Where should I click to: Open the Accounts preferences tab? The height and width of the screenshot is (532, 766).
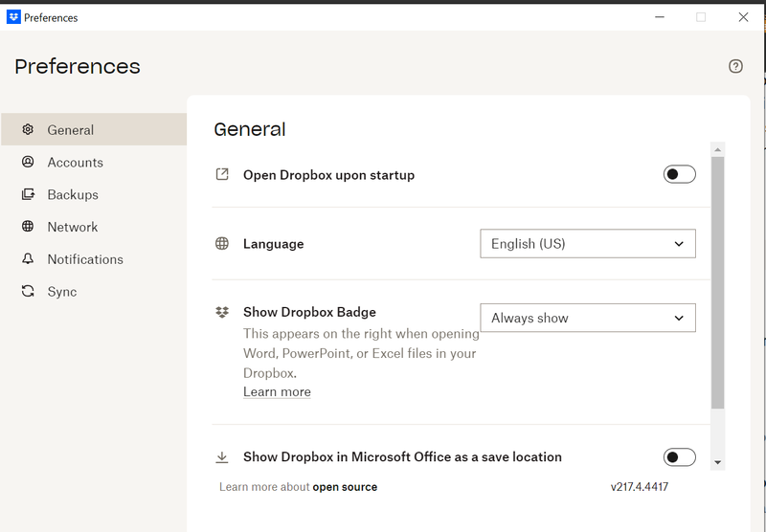click(75, 163)
